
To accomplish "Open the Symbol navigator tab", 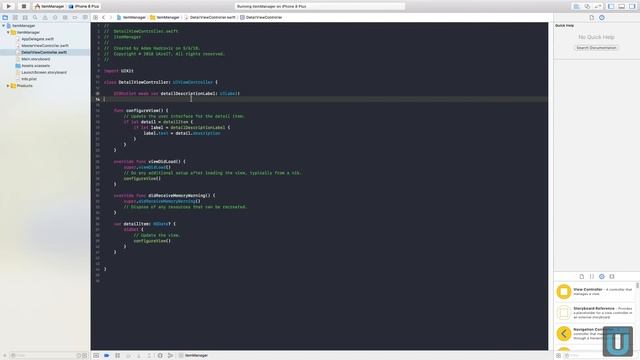I will tap(25, 18).
